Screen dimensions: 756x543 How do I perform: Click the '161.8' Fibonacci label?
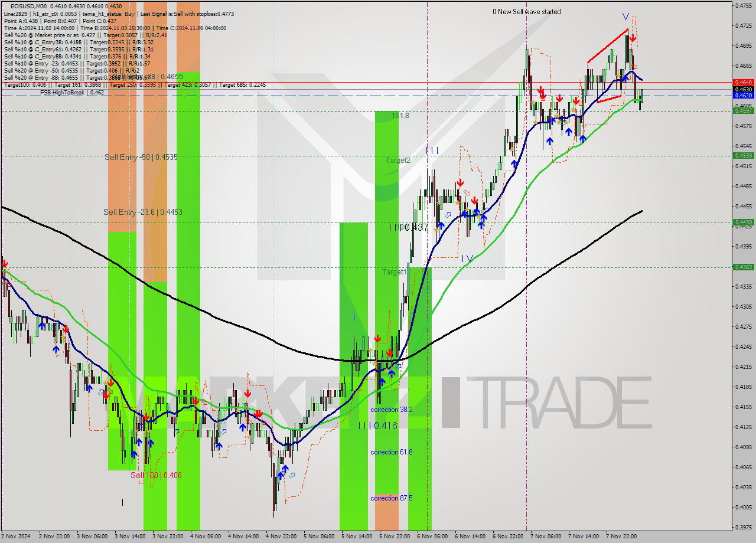[400, 116]
